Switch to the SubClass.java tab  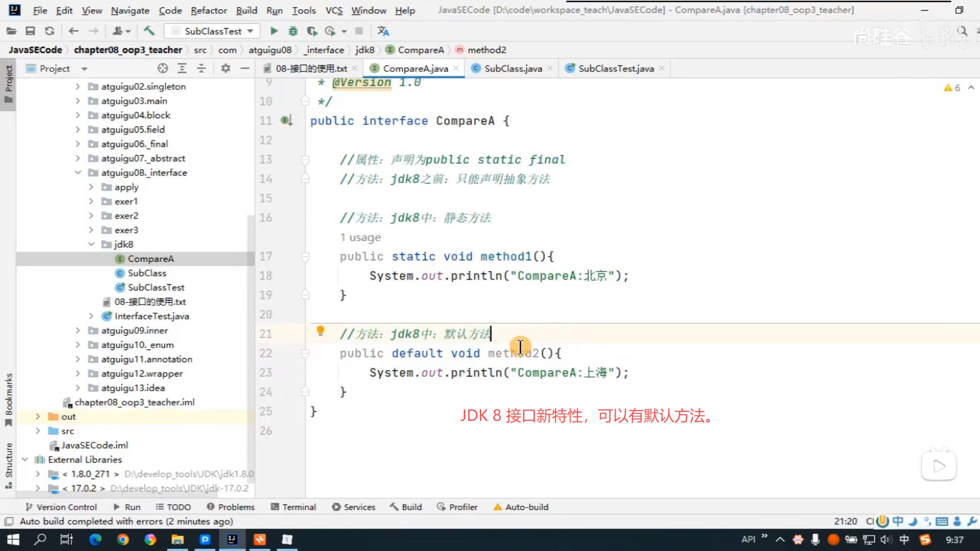coord(512,68)
